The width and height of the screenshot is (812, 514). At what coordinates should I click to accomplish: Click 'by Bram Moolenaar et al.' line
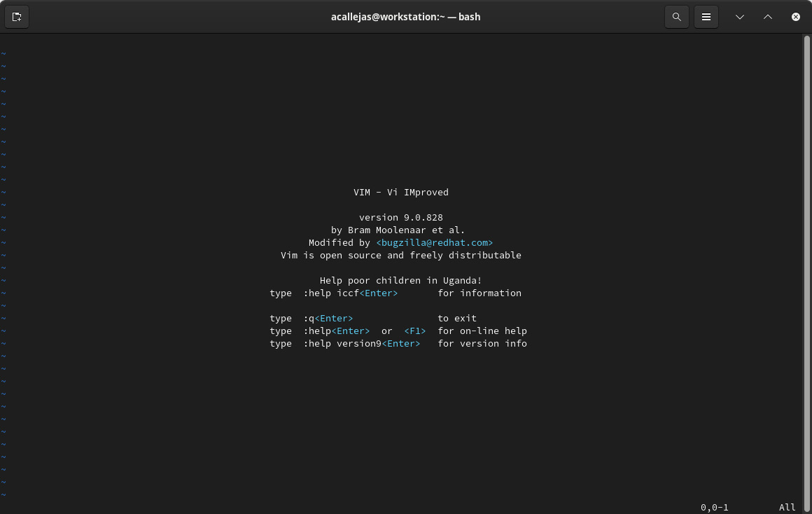[398, 230]
